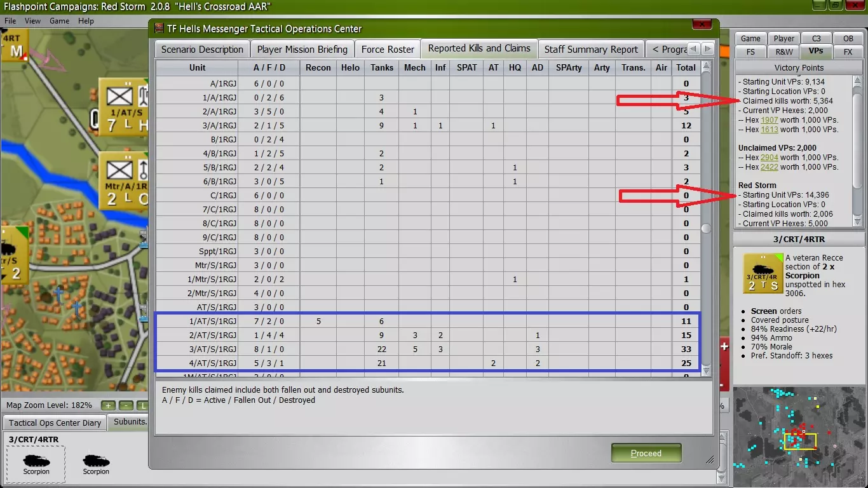Click the red plus button beside the map
868x488 pixels.
724,347
